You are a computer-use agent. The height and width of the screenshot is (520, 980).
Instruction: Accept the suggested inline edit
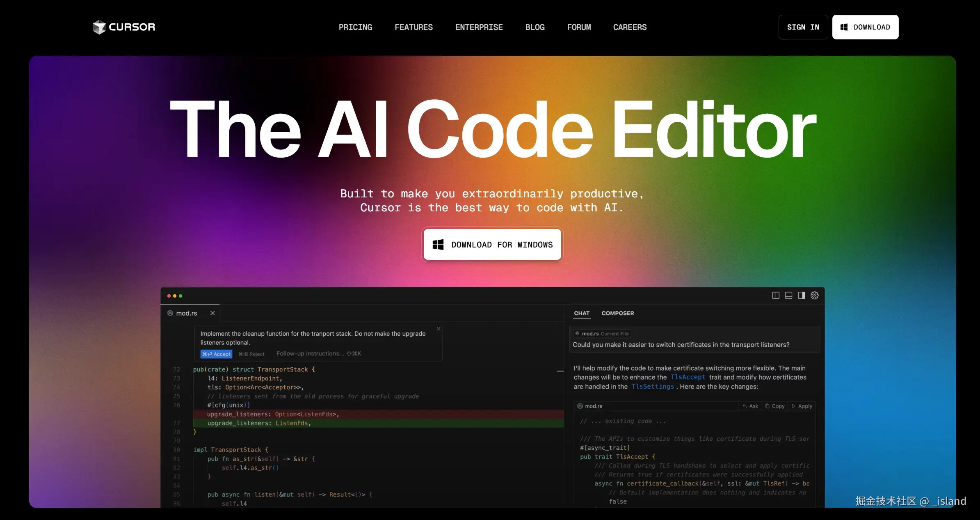216,354
